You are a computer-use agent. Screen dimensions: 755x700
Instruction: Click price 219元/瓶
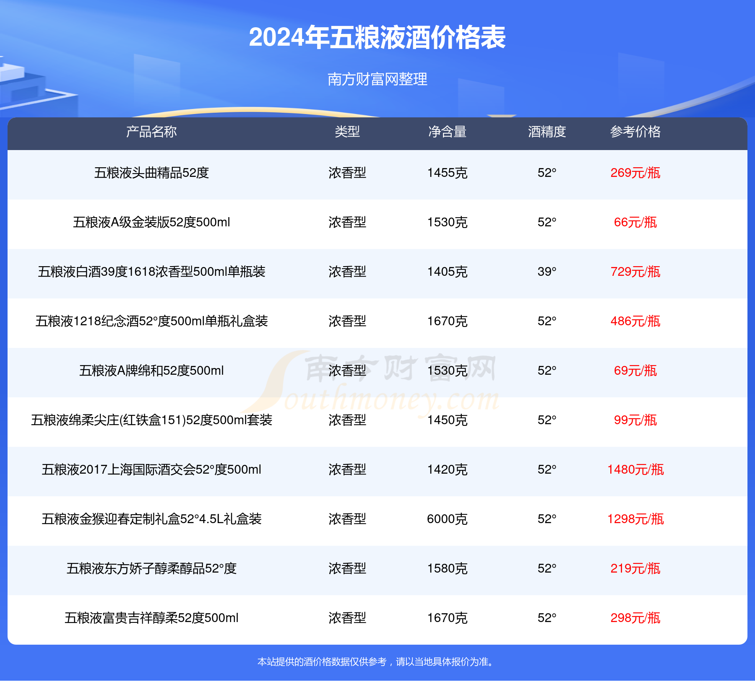635,568
